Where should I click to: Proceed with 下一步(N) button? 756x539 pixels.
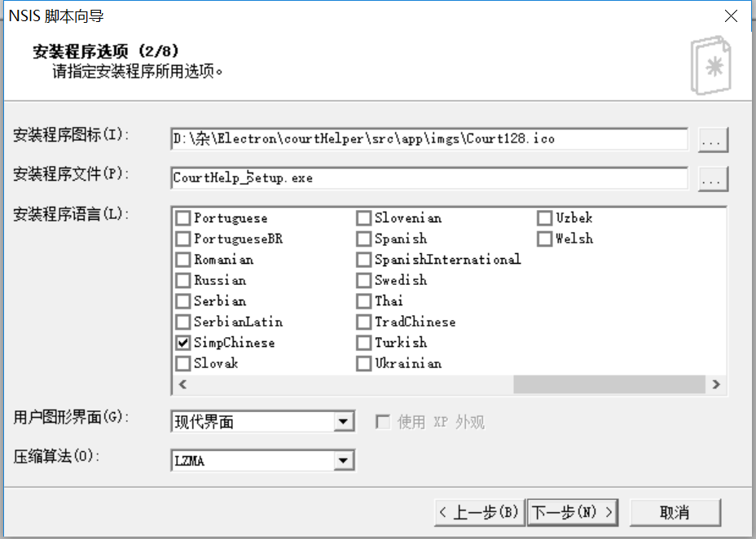tap(573, 512)
